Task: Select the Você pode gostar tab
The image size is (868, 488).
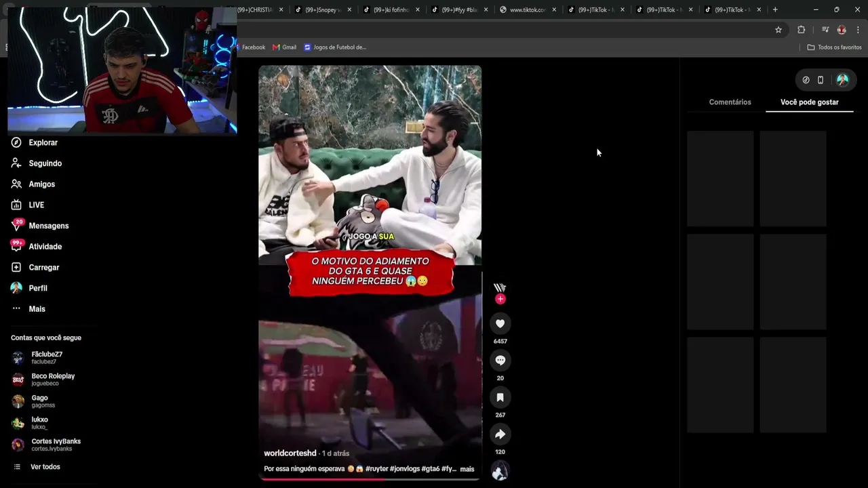Action: click(810, 102)
